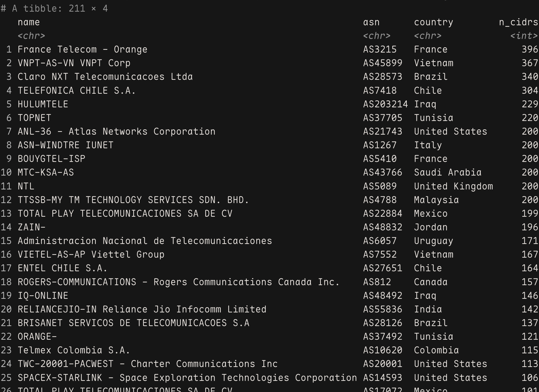Click the ASN value 'AS203214'
The image size is (539, 392).
[x=386, y=104]
